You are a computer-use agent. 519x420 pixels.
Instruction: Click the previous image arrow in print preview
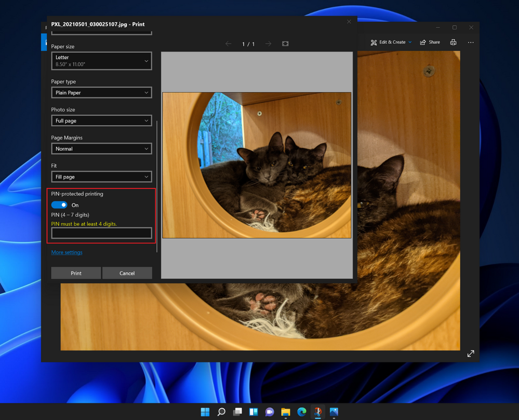pos(228,44)
